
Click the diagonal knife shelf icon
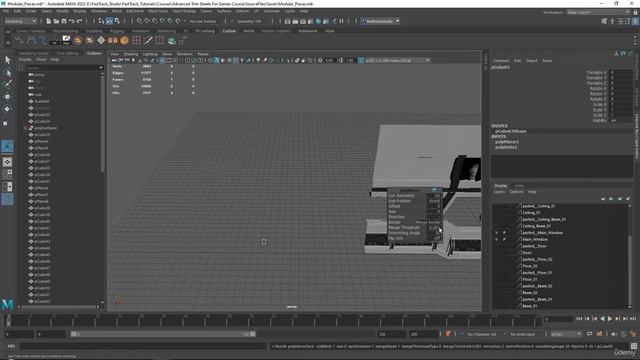tap(148, 40)
